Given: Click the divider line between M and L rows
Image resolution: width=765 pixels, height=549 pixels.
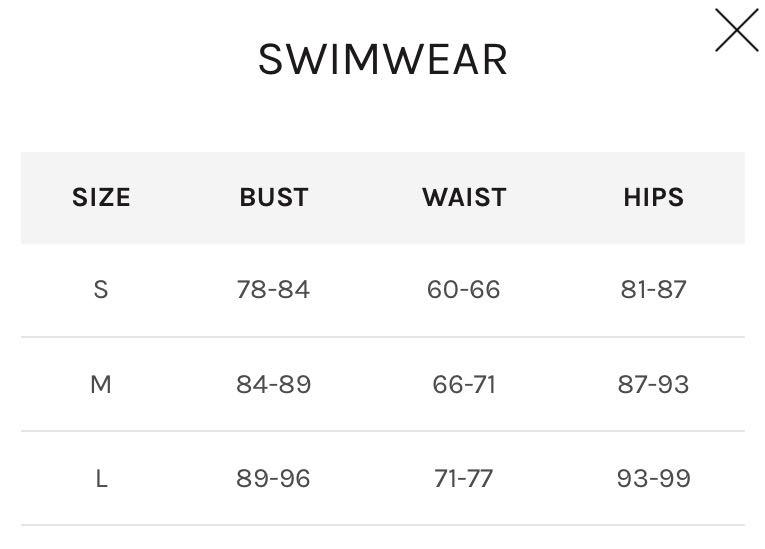Looking at the screenshot, I should [383, 431].
